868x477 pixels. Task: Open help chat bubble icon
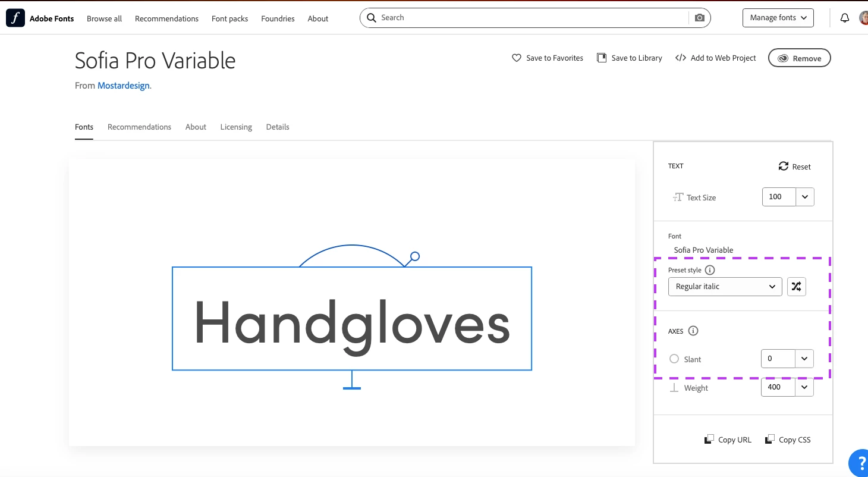pyautogui.click(x=858, y=463)
